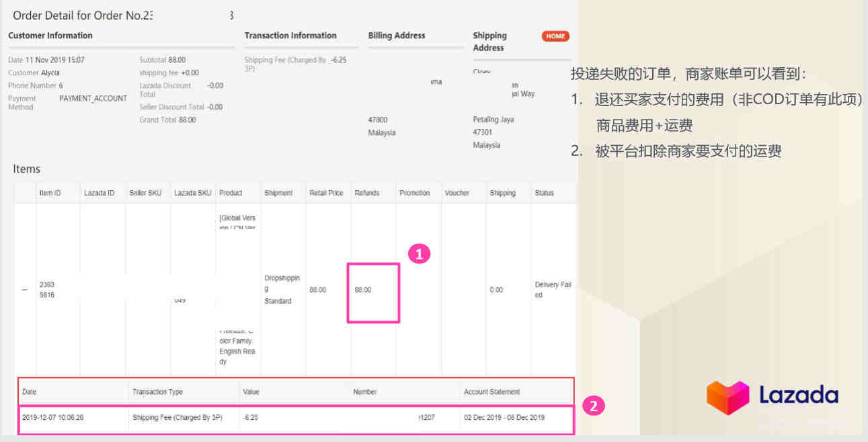Select the Shipment column header

[x=278, y=193]
